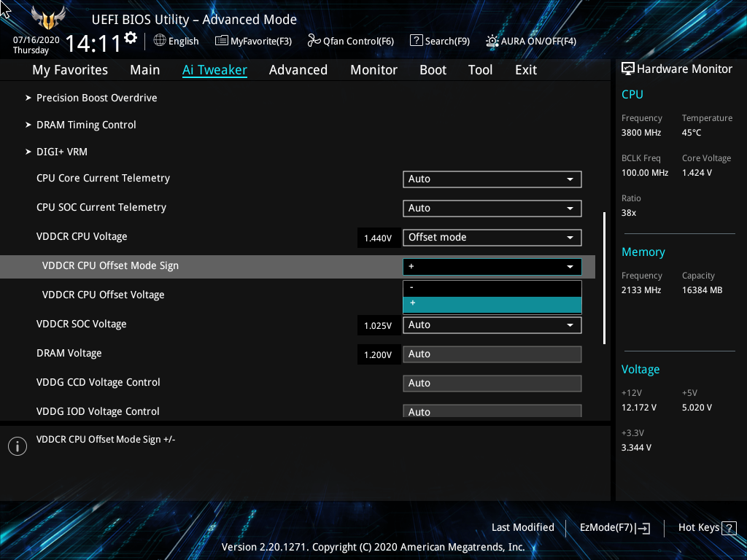
Task: Click the Hardware Monitor screen icon
Action: (x=628, y=69)
